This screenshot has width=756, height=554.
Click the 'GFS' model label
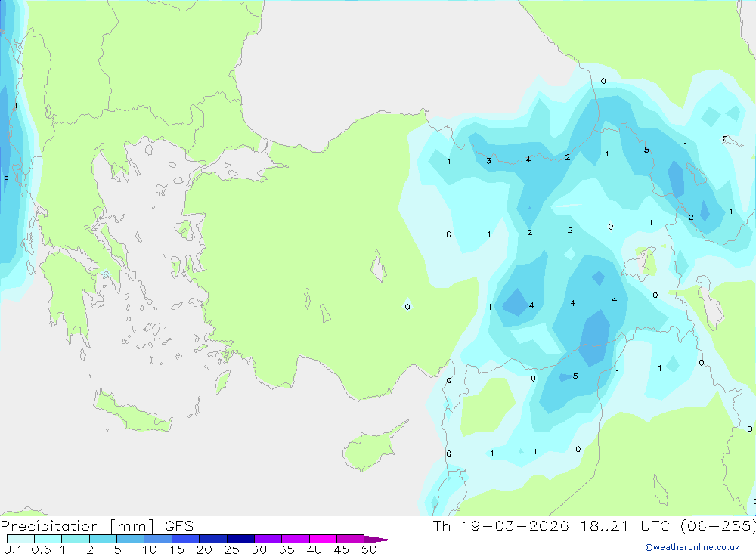[179, 526]
